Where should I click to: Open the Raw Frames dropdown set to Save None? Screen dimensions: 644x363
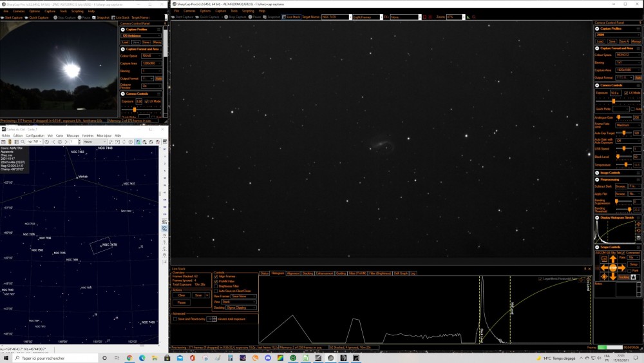243,296
